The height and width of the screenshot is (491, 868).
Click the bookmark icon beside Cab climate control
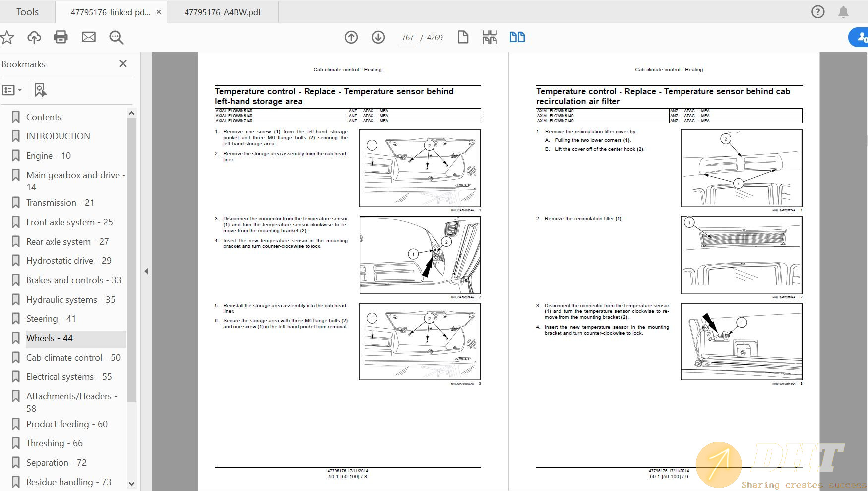(x=16, y=358)
